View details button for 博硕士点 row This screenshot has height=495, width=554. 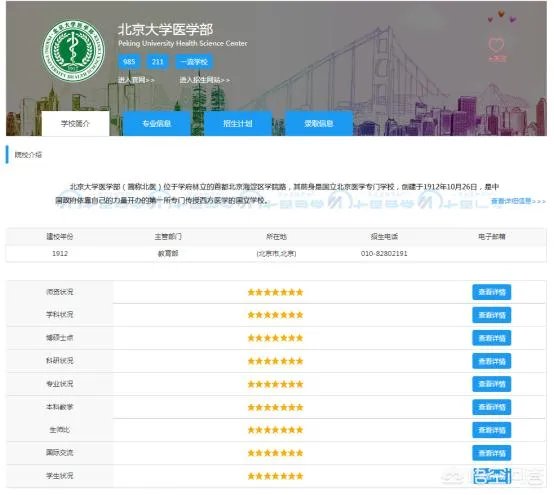pos(492,338)
